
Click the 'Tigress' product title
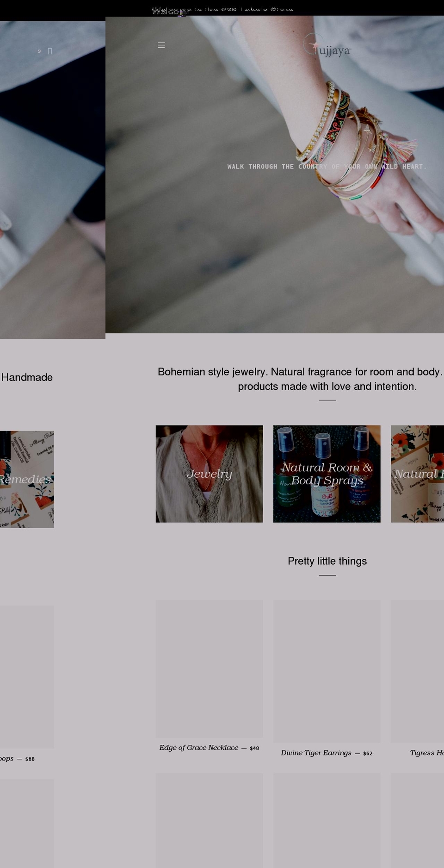click(427, 753)
